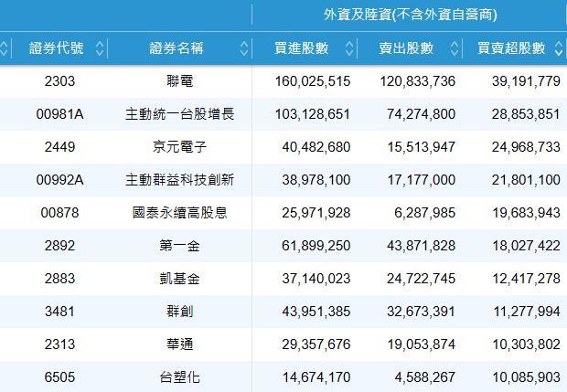
Task: Select stock code 6505
Action: [60, 377]
